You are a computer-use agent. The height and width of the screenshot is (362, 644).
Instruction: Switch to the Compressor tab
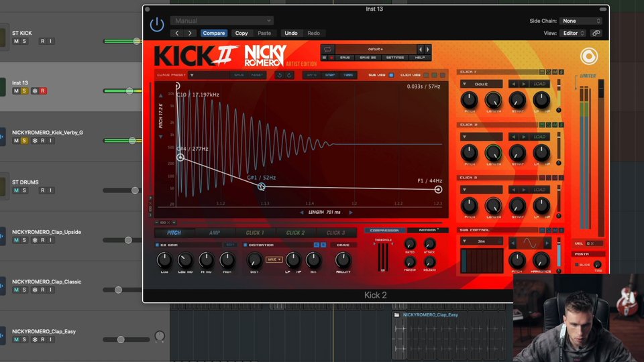pos(384,230)
